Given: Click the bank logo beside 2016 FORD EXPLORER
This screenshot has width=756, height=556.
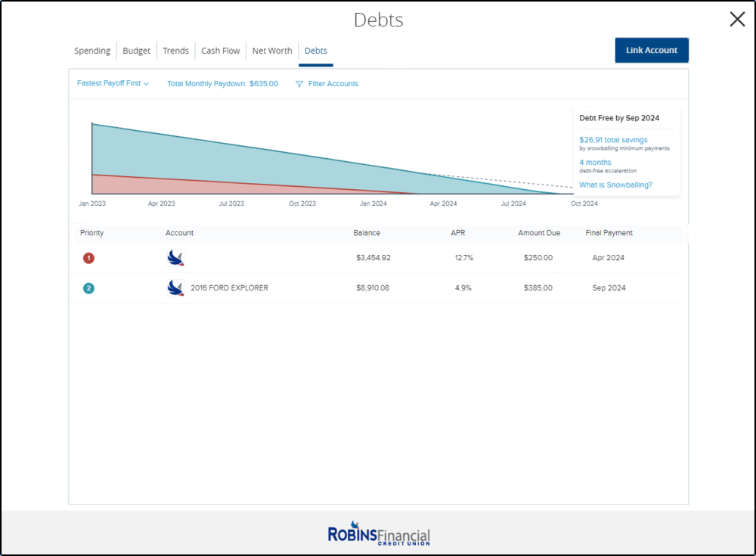Looking at the screenshot, I should coord(175,288).
